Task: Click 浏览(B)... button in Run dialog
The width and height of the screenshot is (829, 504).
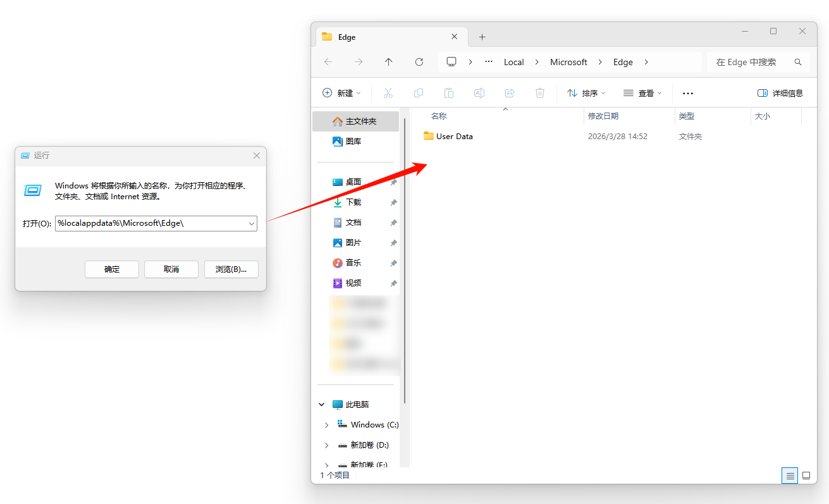Action: point(231,269)
